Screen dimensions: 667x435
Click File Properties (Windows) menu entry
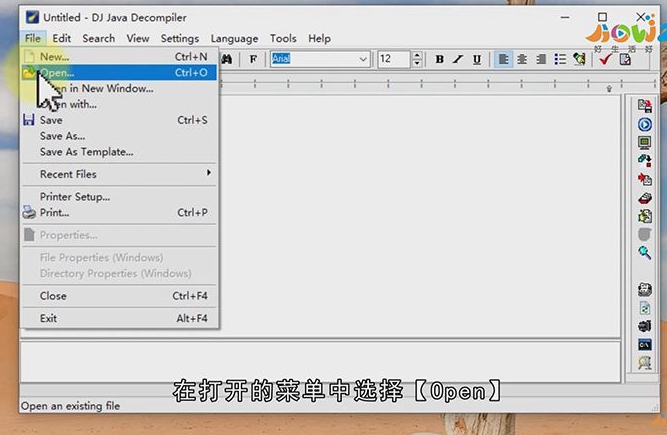tap(119, 258)
